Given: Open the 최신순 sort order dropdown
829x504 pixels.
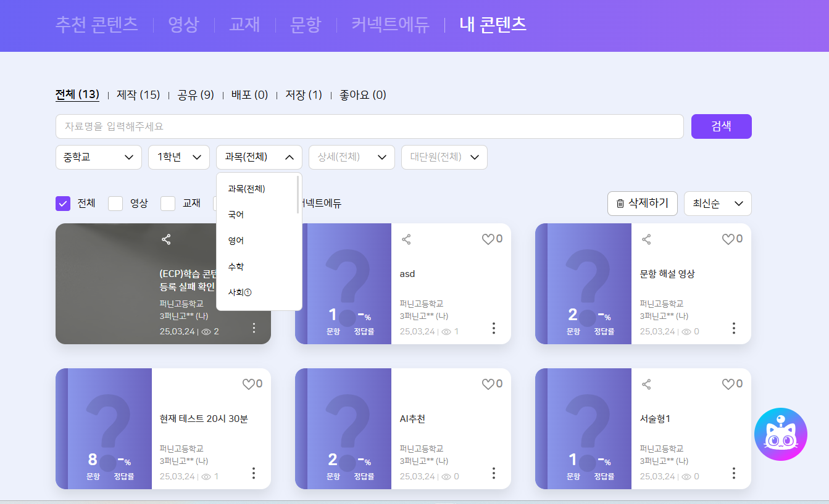Looking at the screenshot, I should (717, 204).
